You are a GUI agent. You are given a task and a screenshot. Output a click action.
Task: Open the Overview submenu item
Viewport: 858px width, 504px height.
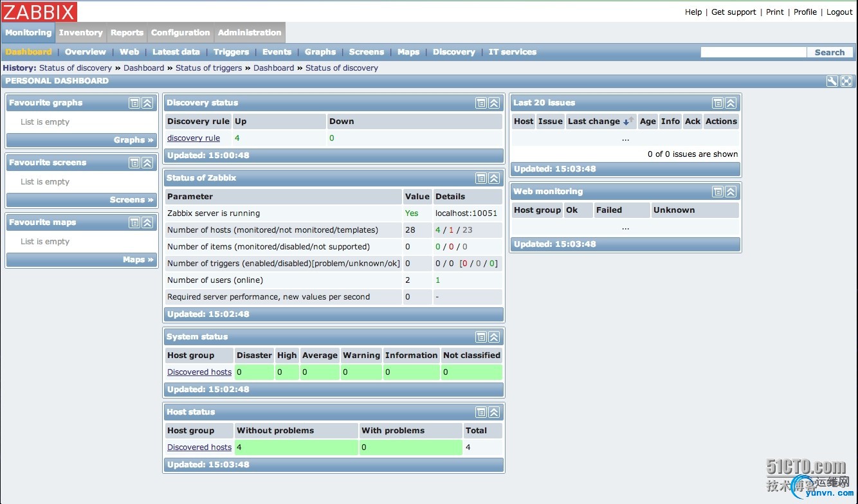pyautogui.click(x=86, y=52)
